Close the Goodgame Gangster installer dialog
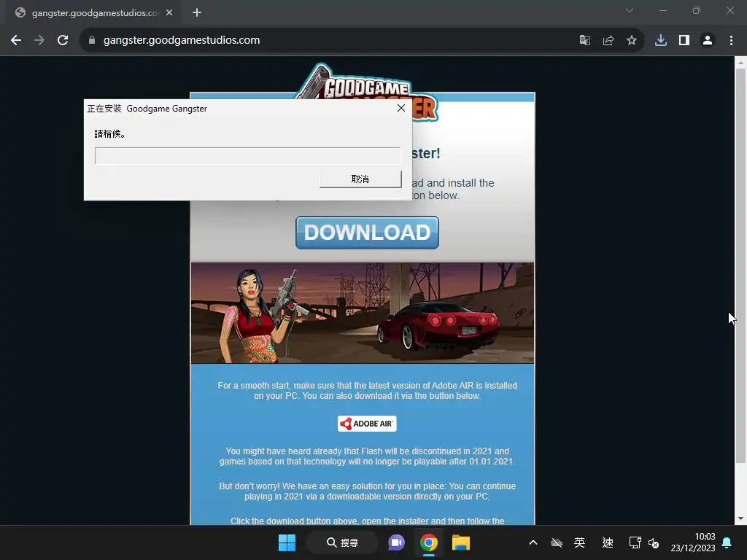 coord(401,108)
